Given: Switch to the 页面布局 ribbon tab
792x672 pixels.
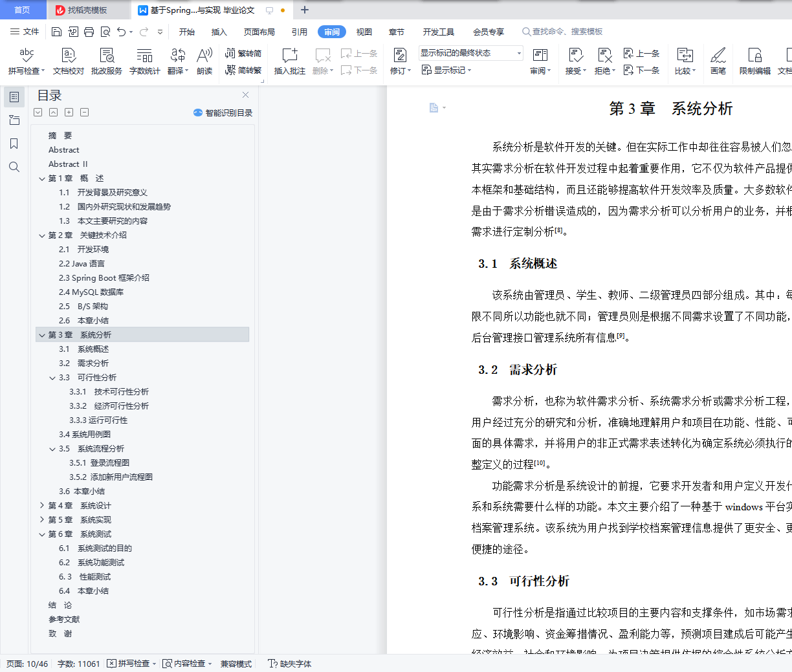Looking at the screenshot, I should (x=259, y=32).
